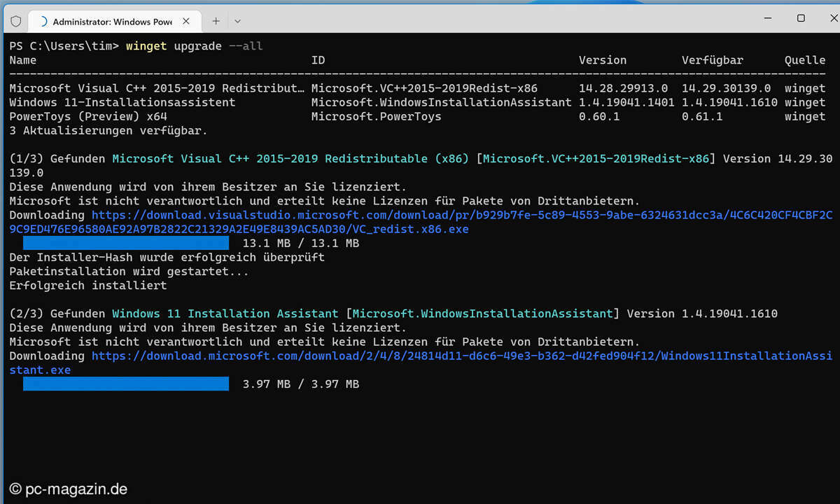Click the 13.1 MB download progress bar
The height and width of the screenshot is (504, 840).
point(126,243)
